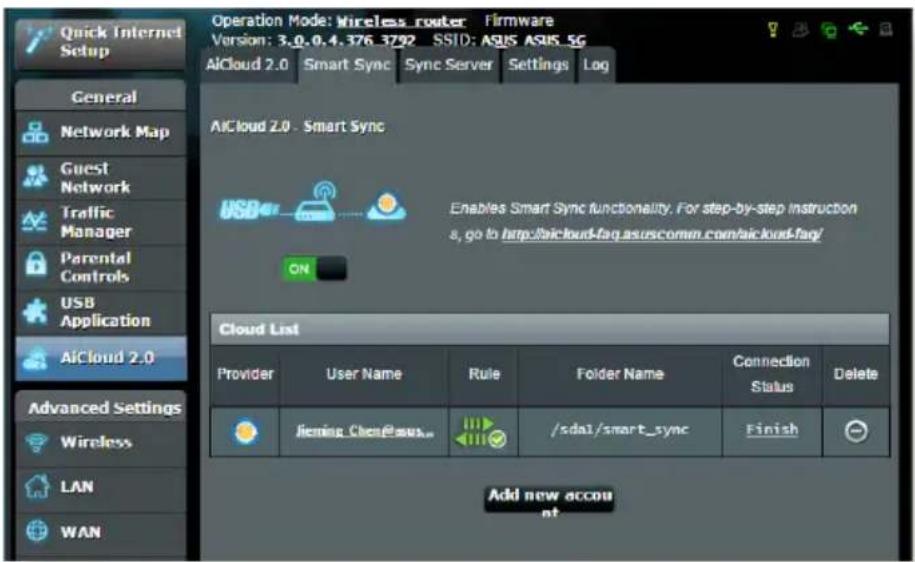Click the Wireless router operation mode link
The width and height of the screenshot is (915, 562).
tap(401, 22)
